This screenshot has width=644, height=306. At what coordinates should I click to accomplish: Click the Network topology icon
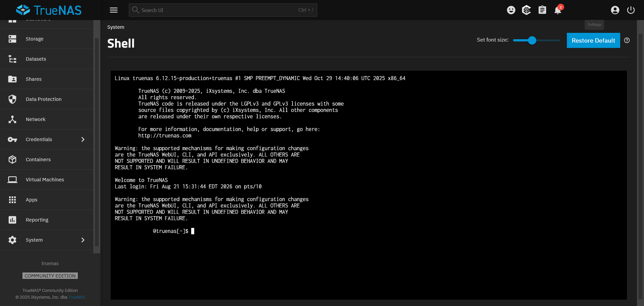pos(12,119)
